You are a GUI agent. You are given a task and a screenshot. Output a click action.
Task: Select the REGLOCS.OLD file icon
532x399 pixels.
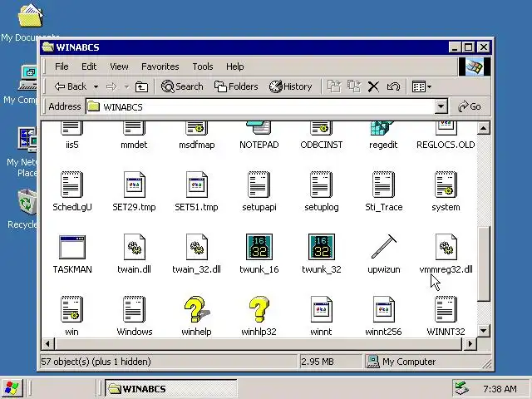click(x=446, y=128)
